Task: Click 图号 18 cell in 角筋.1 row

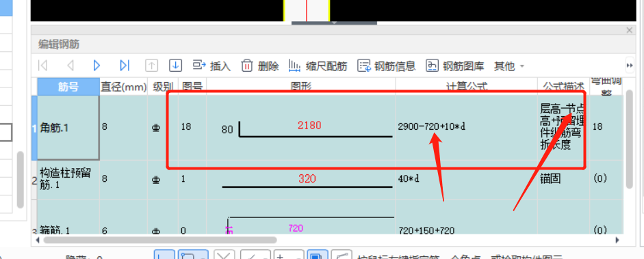Action: pyautogui.click(x=192, y=128)
